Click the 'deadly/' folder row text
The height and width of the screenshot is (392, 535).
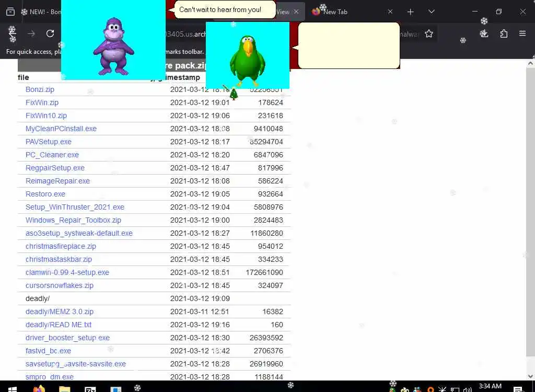[x=38, y=298]
